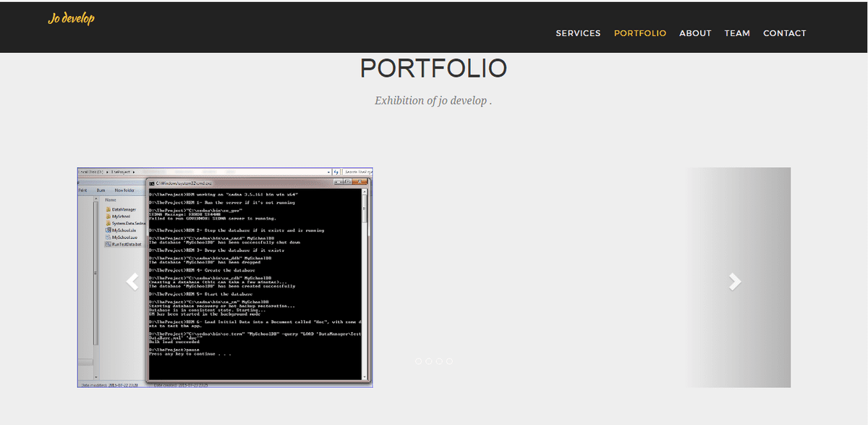Image resolution: width=868 pixels, height=425 pixels.
Task: Click the MySchool.sln file icon
Action: [108, 230]
